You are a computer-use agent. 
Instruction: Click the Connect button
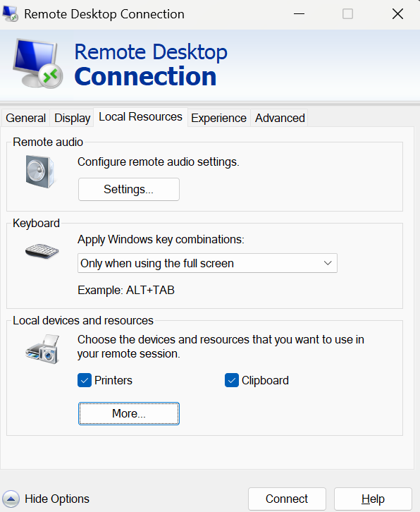(x=287, y=499)
